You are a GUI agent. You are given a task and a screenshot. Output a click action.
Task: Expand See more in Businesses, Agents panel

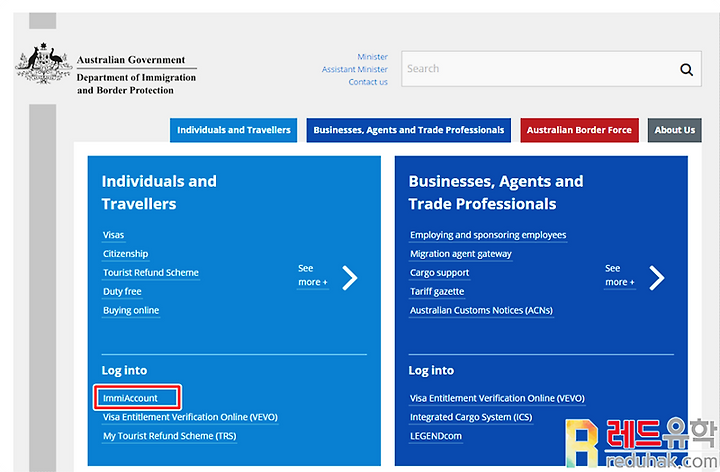click(619, 275)
